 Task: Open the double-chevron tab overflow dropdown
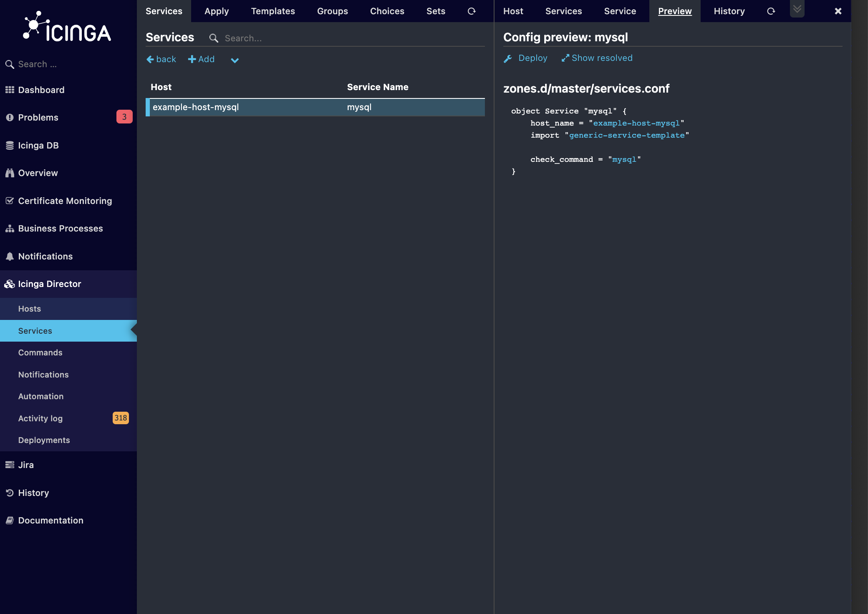[x=797, y=9]
